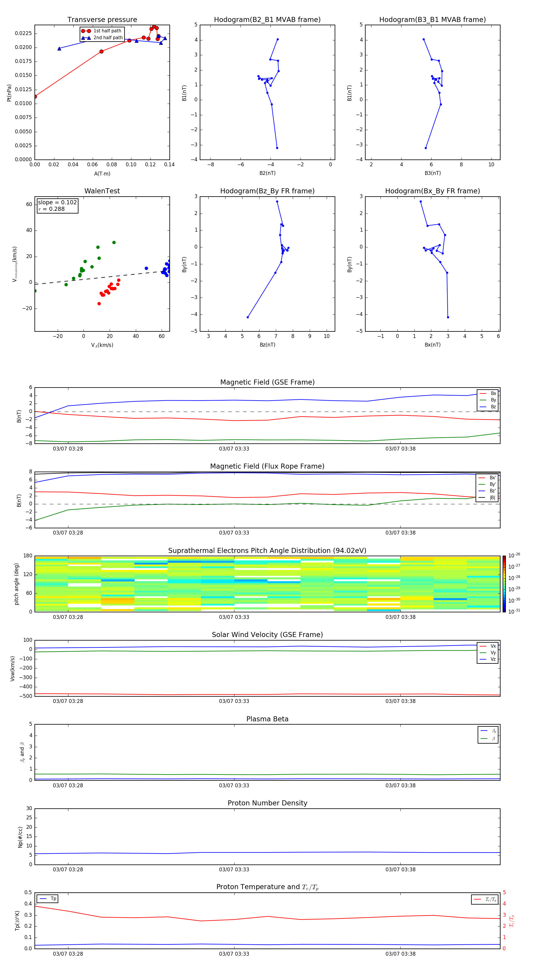Click the "Pt(nPa)" y-axis label
This screenshot has width=535, height=980.
(x=9, y=92)
